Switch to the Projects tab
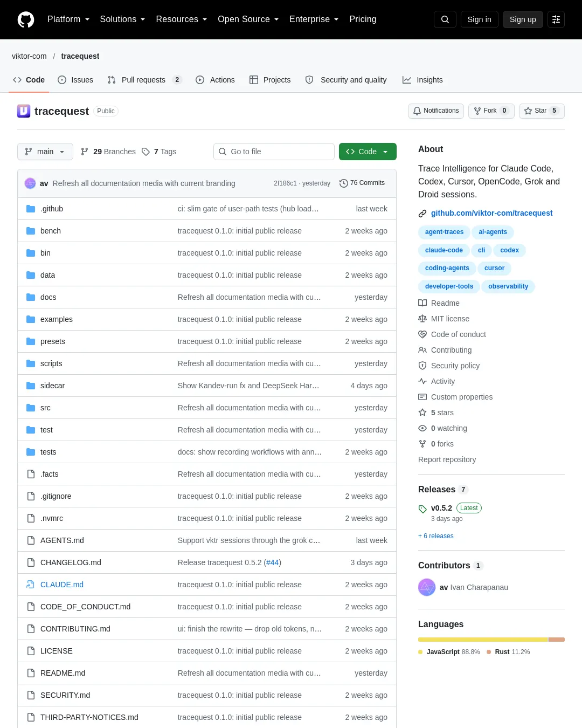This screenshot has width=582, height=728. point(270,80)
